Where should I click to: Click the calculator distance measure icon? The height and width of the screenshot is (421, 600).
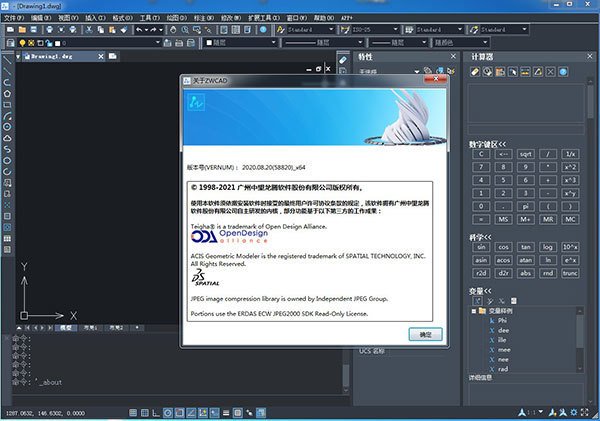[525, 72]
